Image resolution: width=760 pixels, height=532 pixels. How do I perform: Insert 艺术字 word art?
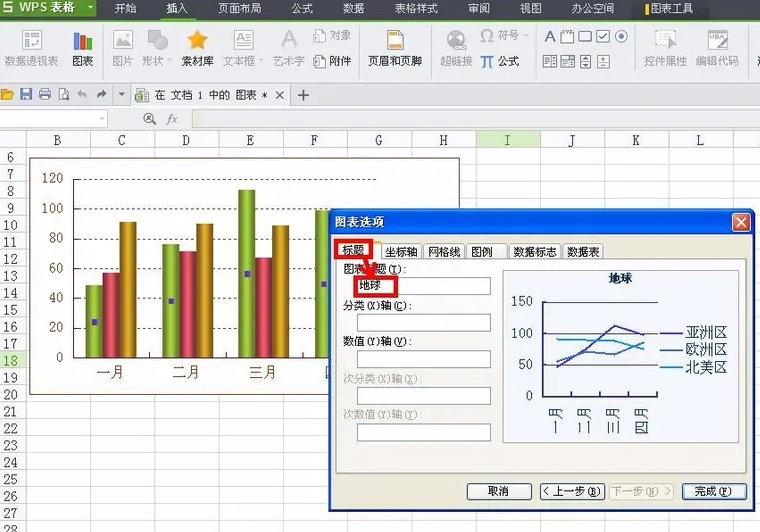tap(289, 48)
